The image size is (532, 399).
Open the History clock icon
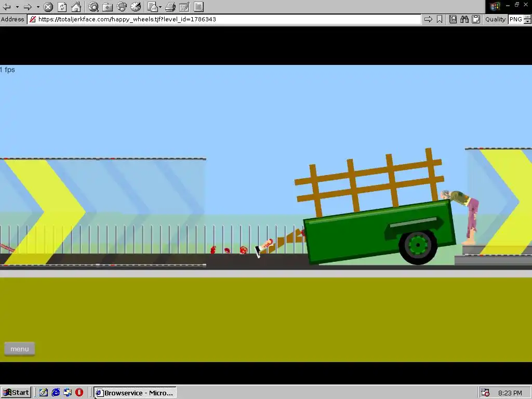coord(136,7)
